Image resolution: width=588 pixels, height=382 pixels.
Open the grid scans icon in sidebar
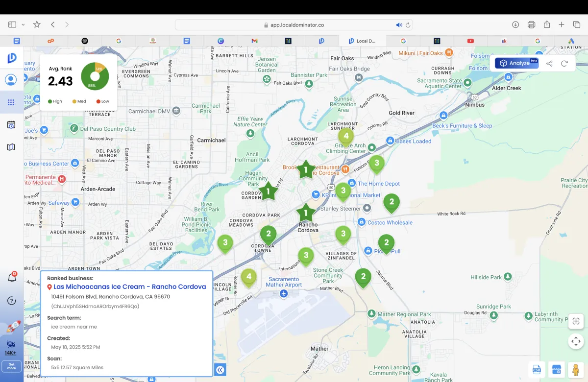(11, 102)
